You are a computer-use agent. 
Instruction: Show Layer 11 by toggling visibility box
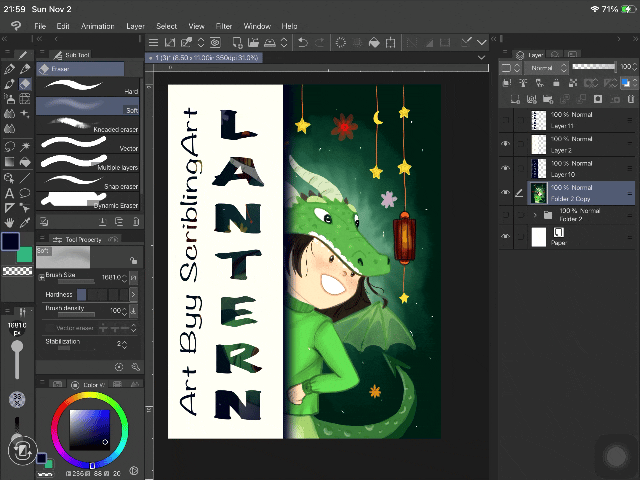[505, 121]
